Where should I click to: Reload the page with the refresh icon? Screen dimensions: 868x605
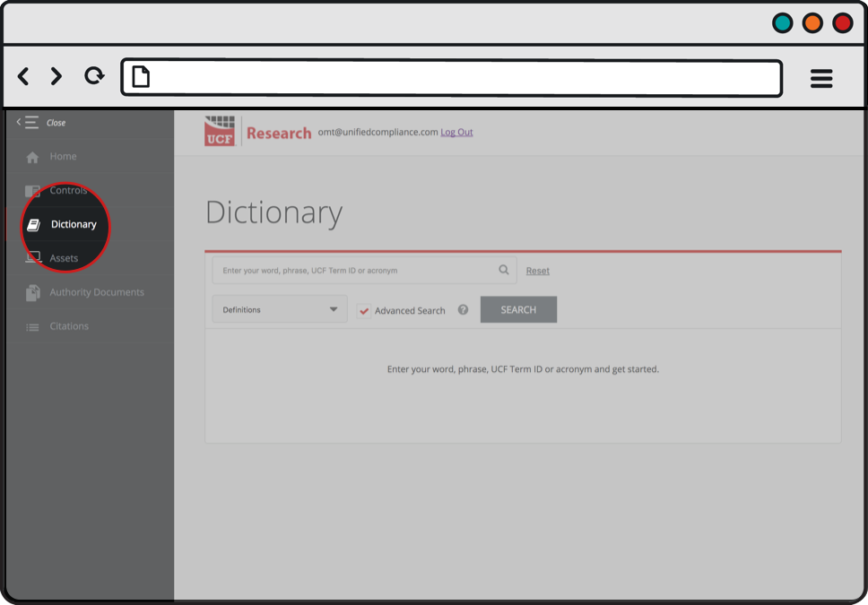pos(93,76)
